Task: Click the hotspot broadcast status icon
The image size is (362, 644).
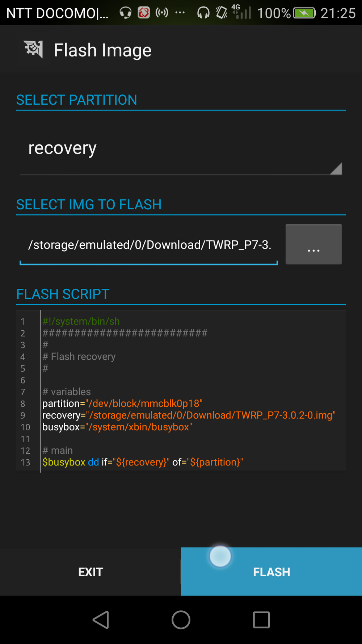Action: pos(162,13)
